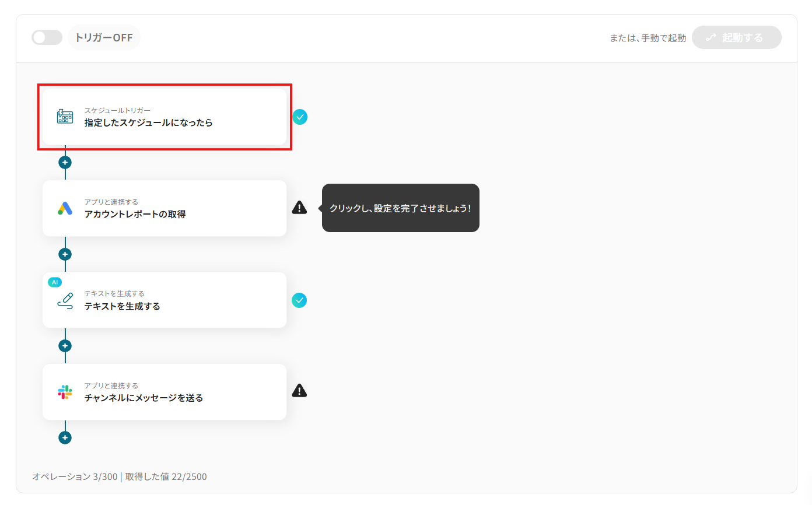Click the Slack icon
The image size is (812, 505).
[65, 392]
